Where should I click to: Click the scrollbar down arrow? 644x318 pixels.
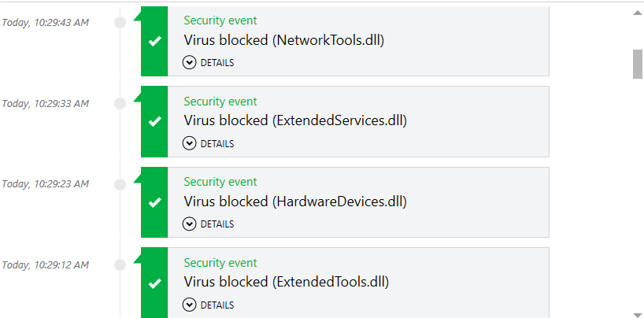637,314
